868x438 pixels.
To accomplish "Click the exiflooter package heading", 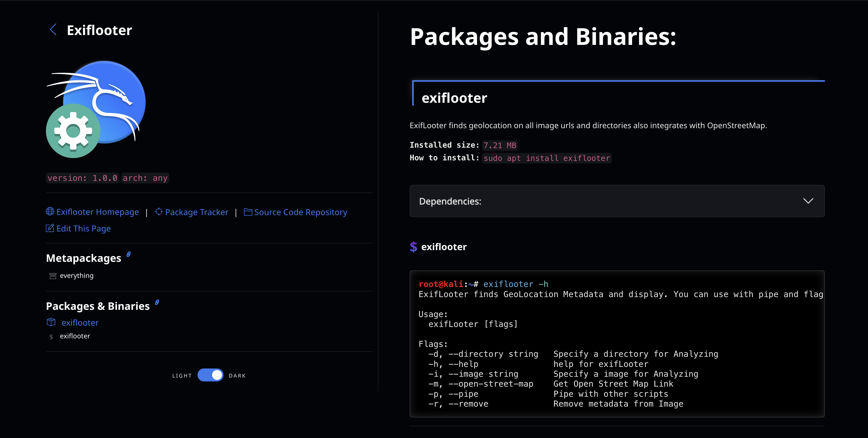I will pyautogui.click(x=454, y=98).
